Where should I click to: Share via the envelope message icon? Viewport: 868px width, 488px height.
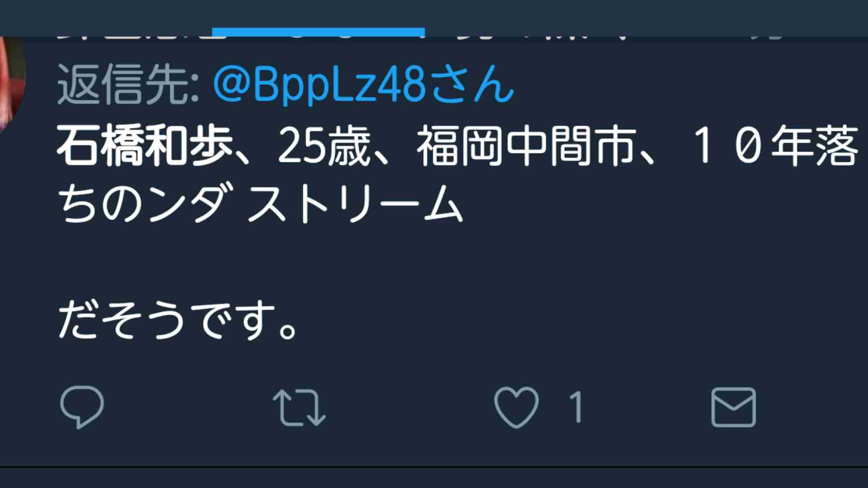pos(734,407)
